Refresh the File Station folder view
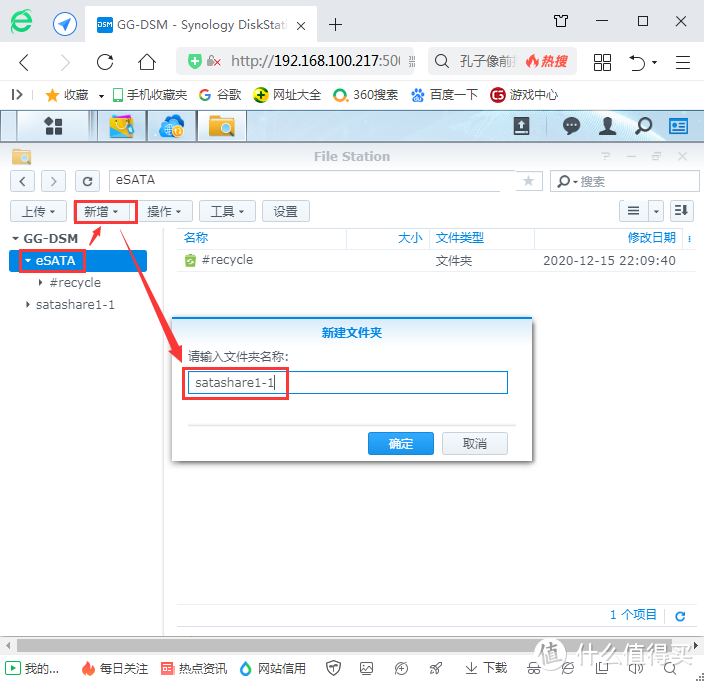704x681 pixels. coord(87,181)
